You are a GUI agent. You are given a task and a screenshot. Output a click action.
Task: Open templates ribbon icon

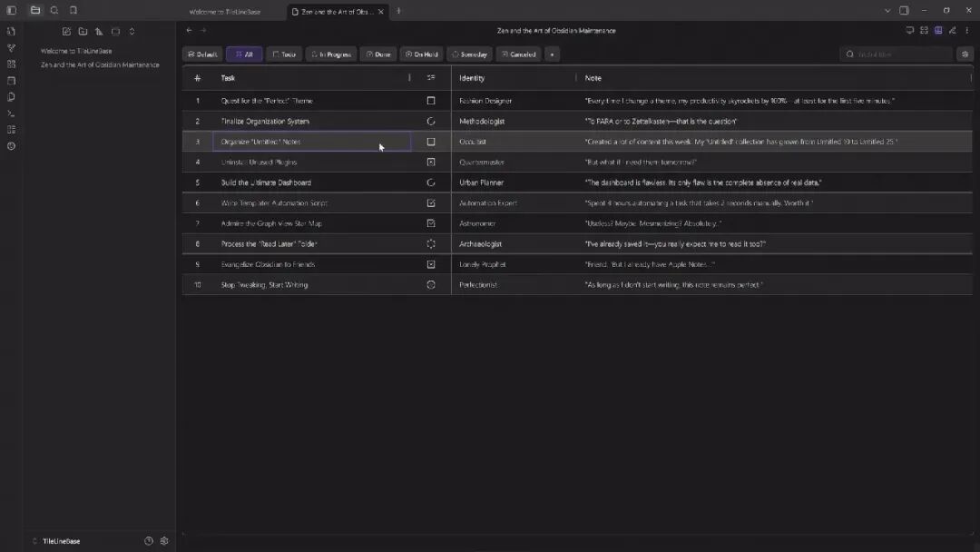[x=11, y=97]
